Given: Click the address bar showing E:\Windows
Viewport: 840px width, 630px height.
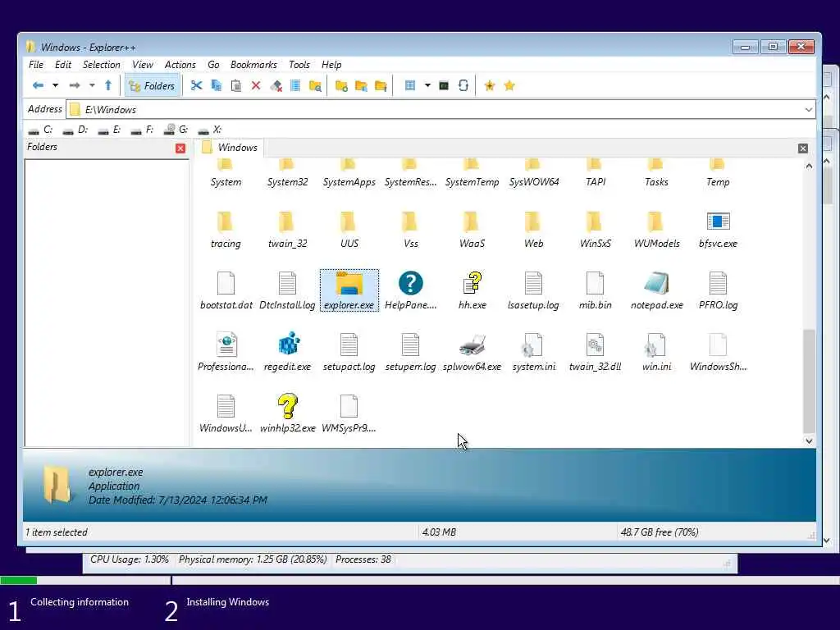Looking at the screenshot, I should point(441,109).
